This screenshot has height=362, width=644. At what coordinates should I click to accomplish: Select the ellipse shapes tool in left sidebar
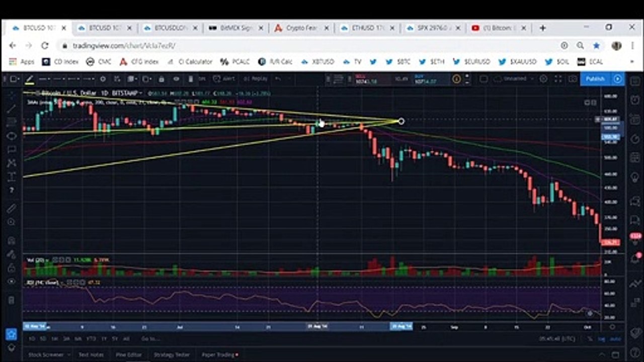click(x=12, y=136)
